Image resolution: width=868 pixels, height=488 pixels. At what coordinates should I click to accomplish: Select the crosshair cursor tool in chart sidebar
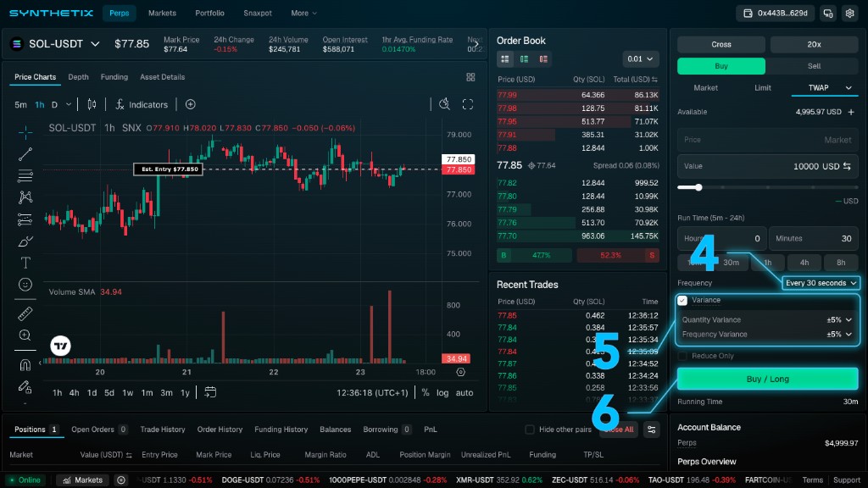click(25, 132)
